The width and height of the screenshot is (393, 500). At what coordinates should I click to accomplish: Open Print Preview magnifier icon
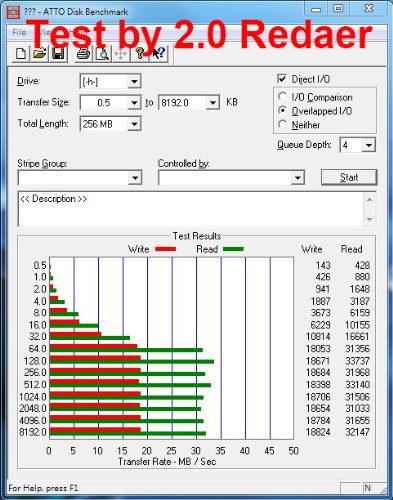(102, 54)
